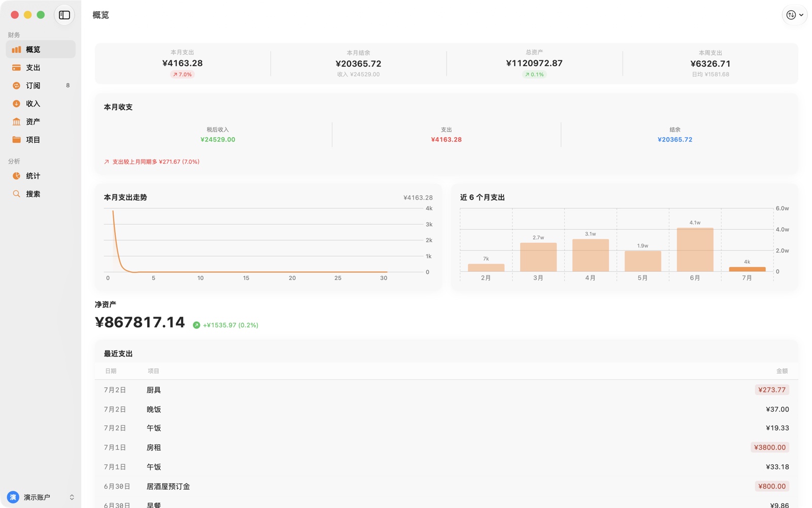This screenshot has width=812, height=508.
Task: Click the 支出较上月同期多 ¥271.67 note
Action: coord(152,162)
